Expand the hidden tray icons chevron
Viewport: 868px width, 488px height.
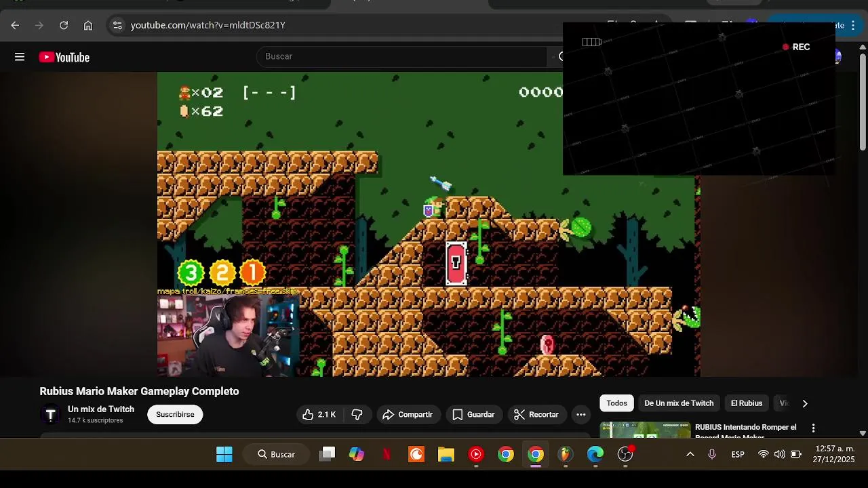click(x=690, y=454)
